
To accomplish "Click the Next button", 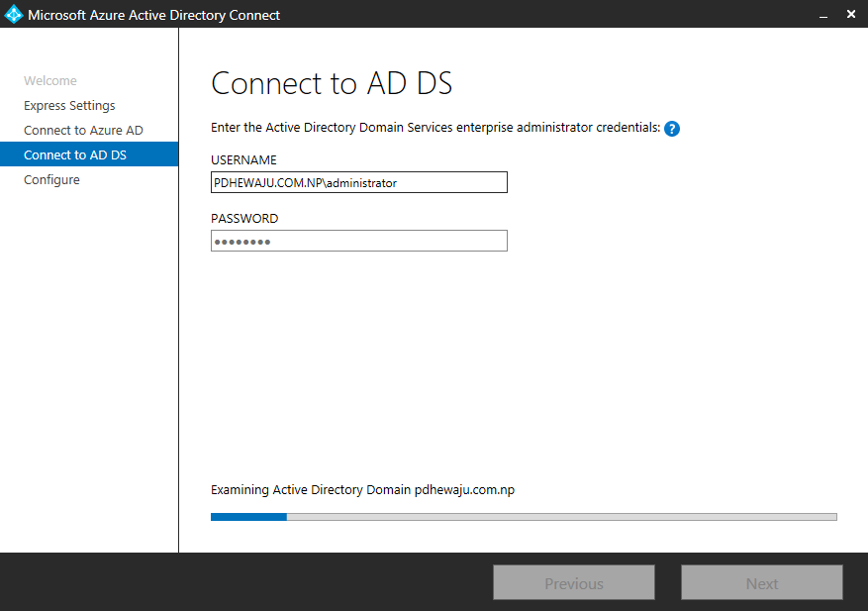I will [762, 582].
